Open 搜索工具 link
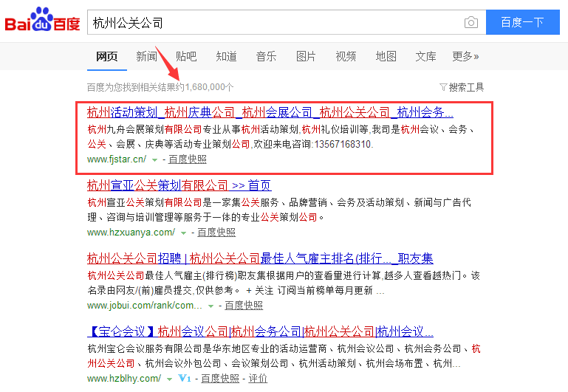Viewport: 568px width, 392px height. [x=466, y=87]
